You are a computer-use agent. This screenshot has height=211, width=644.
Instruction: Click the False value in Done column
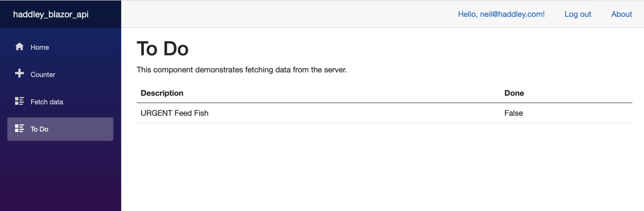(x=514, y=113)
